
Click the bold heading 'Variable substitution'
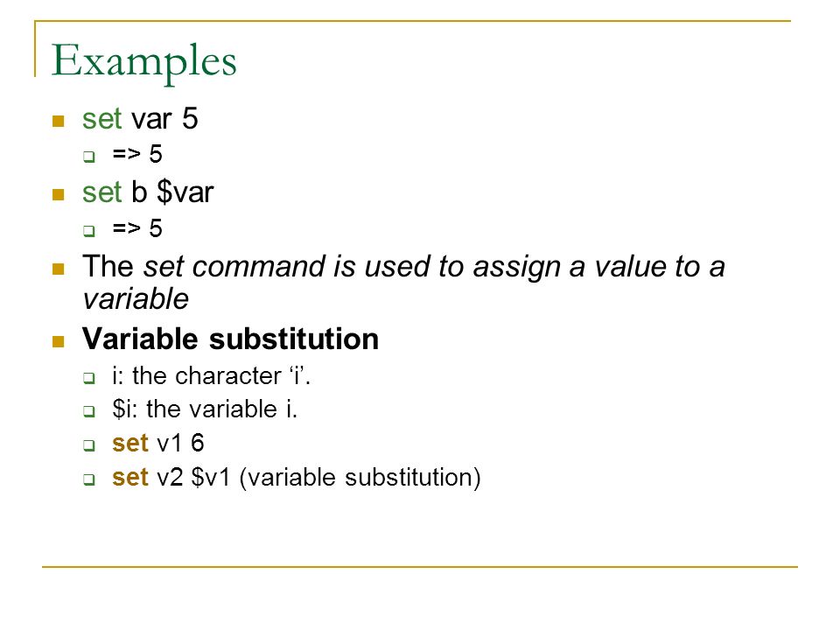click(230, 339)
